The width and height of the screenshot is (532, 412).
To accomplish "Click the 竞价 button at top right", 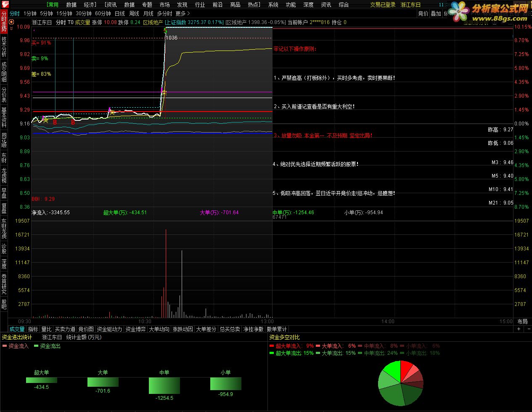I will (x=423, y=13).
